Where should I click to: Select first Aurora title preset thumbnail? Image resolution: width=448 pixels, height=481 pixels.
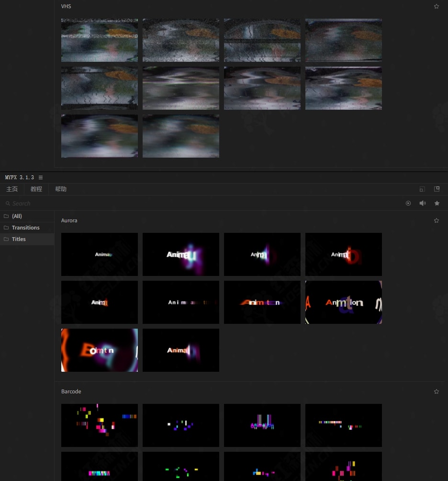100,254
